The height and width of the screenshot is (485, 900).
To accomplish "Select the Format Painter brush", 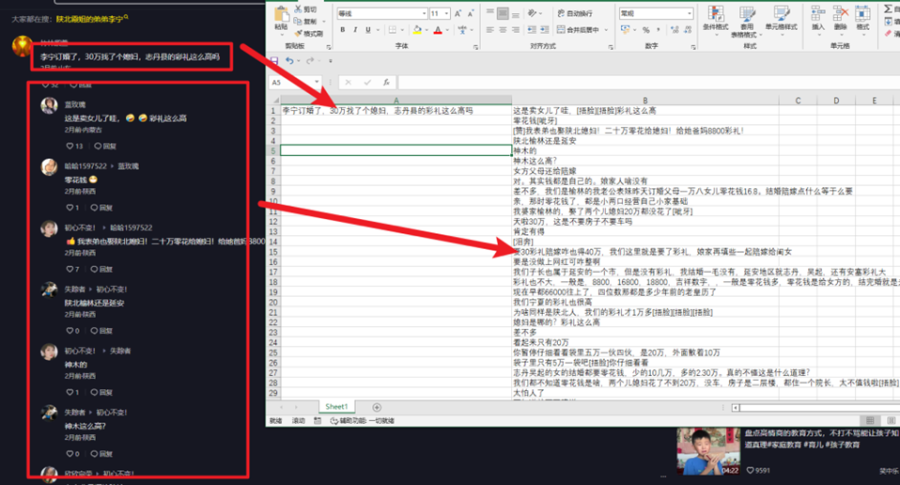I will [298, 33].
